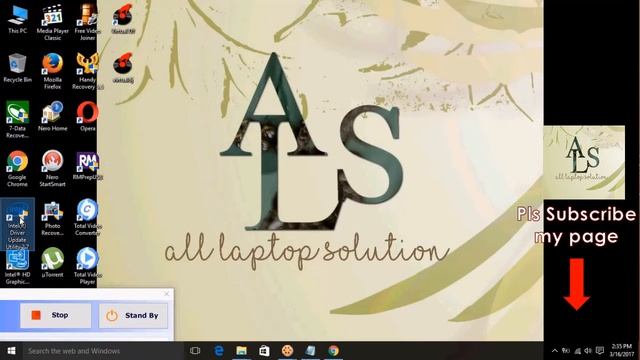This screenshot has height=360, width=640.
Task: Click the Stand By button
Action: (133, 316)
